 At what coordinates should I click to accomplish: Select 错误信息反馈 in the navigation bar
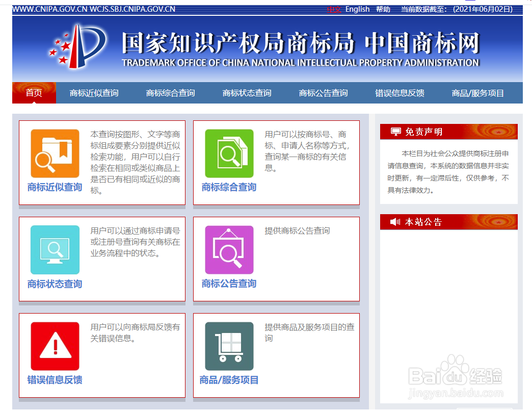[400, 93]
